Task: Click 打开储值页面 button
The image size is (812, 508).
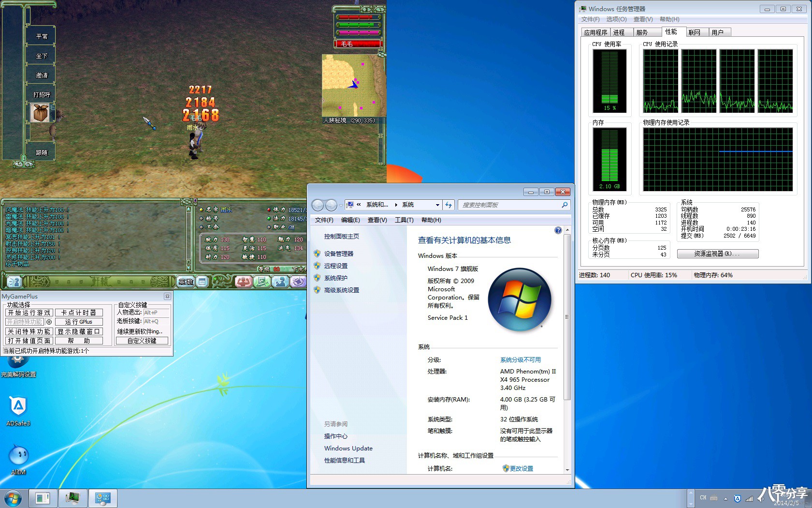Action: 29,341
